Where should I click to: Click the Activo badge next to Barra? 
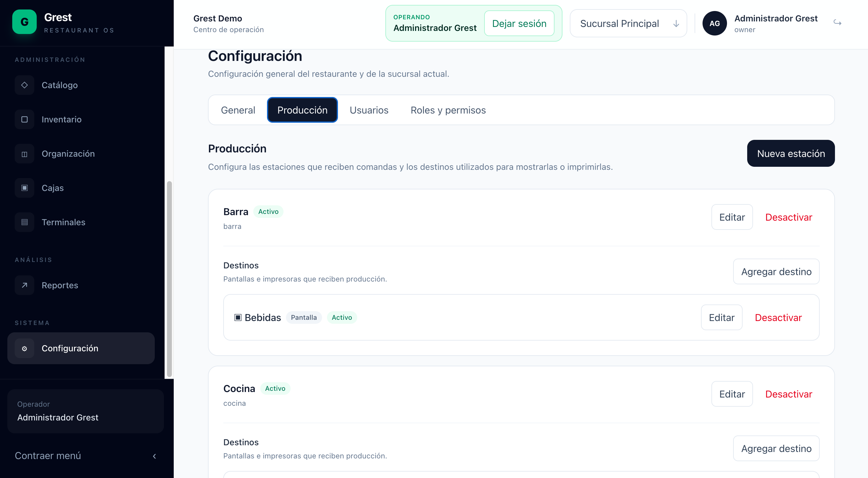pyautogui.click(x=268, y=212)
